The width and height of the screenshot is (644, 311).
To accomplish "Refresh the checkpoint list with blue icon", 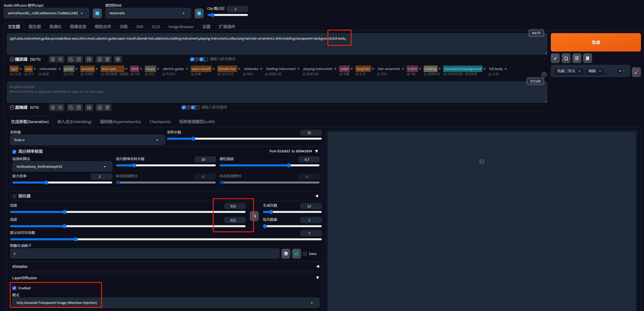I will pos(97,13).
